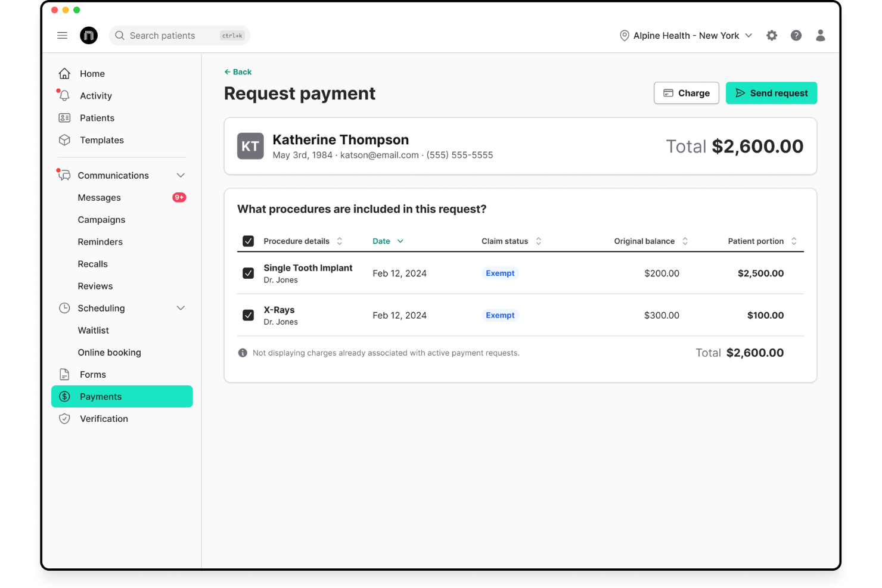Open Templates in sidebar
The height and width of the screenshot is (588, 882).
(122, 140)
